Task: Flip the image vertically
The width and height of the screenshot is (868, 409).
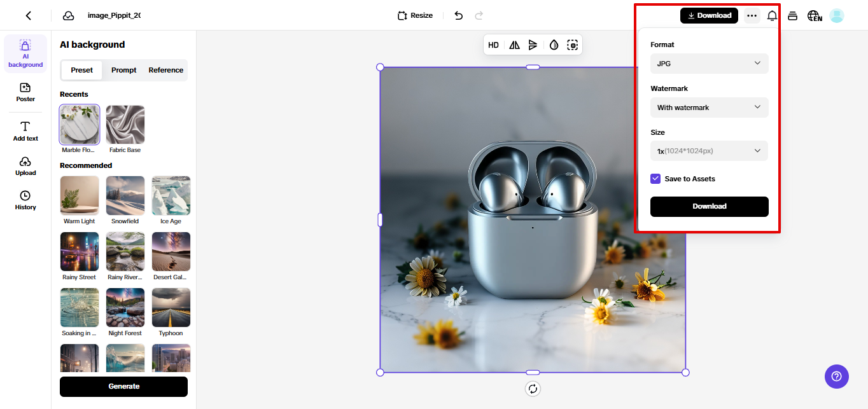Action: pos(533,45)
